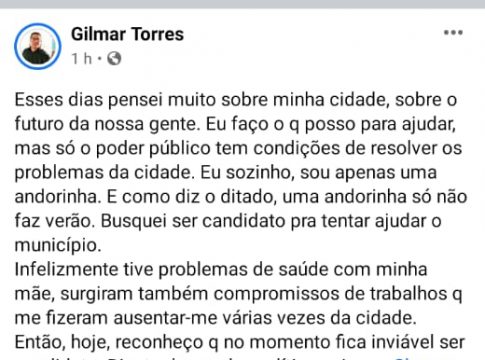Open Gilmar Torres profile picture

point(38,46)
